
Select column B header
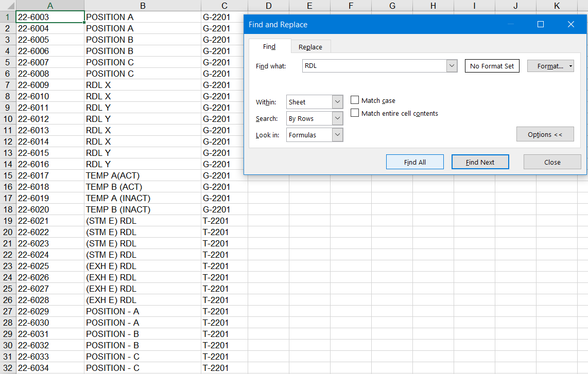pyautogui.click(x=143, y=6)
